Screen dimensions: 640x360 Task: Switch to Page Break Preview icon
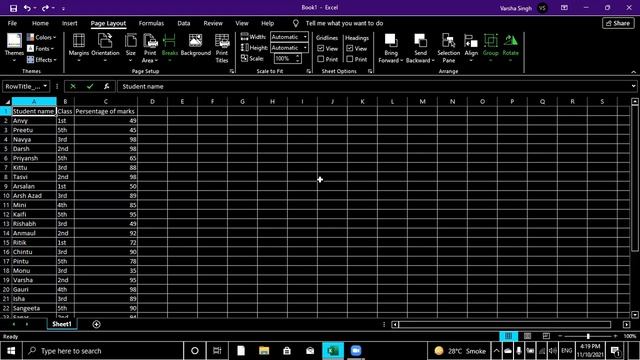(x=546, y=336)
